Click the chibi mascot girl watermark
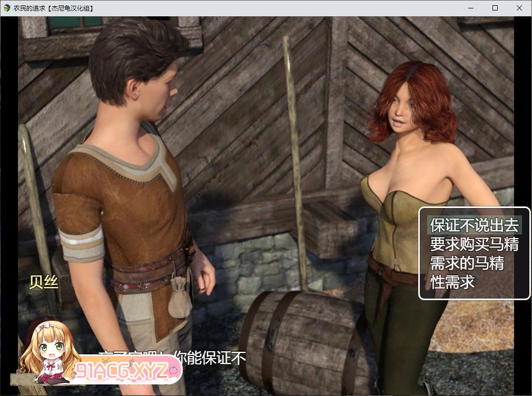 pyautogui.click(x=47, y=351)
